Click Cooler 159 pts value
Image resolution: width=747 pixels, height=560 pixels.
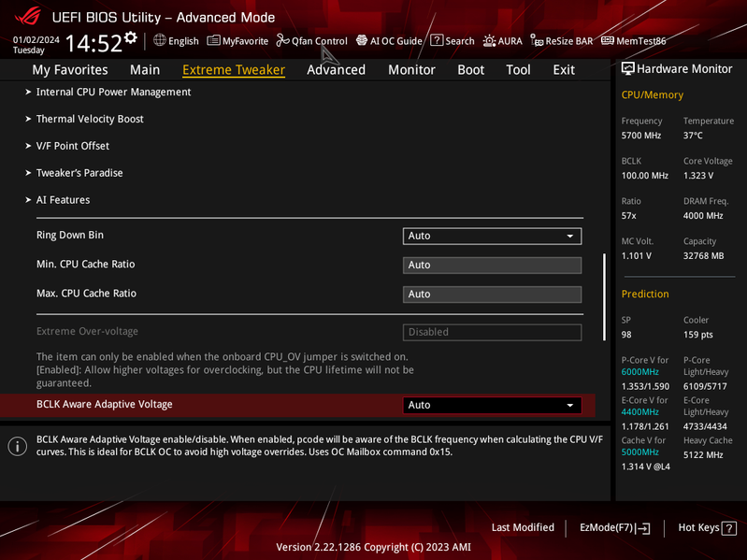click(x=698, y=335)
